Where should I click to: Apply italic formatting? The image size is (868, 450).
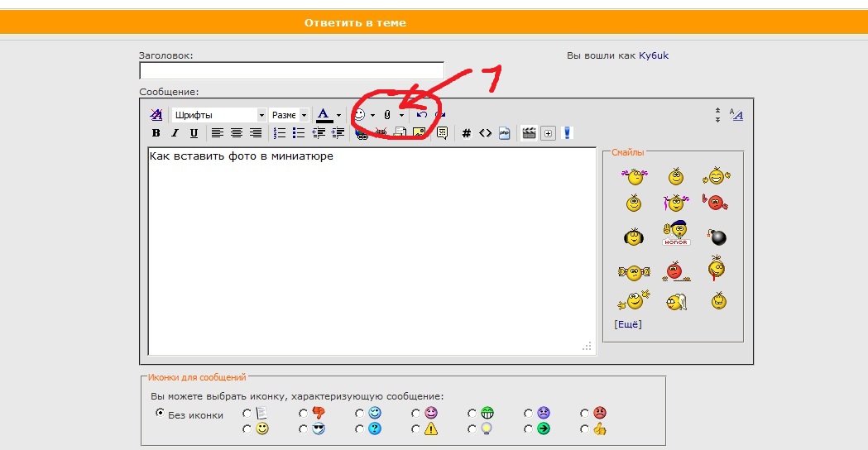click(x=175, y=133)
